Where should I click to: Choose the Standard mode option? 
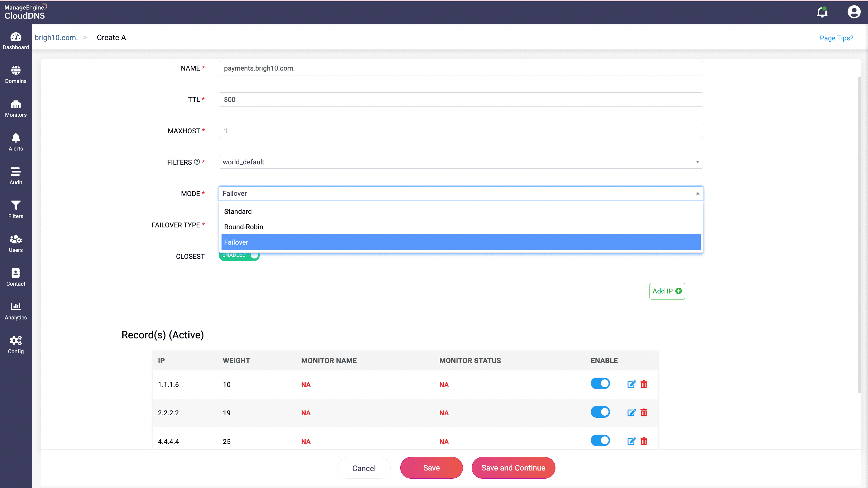tap(238, 211)
